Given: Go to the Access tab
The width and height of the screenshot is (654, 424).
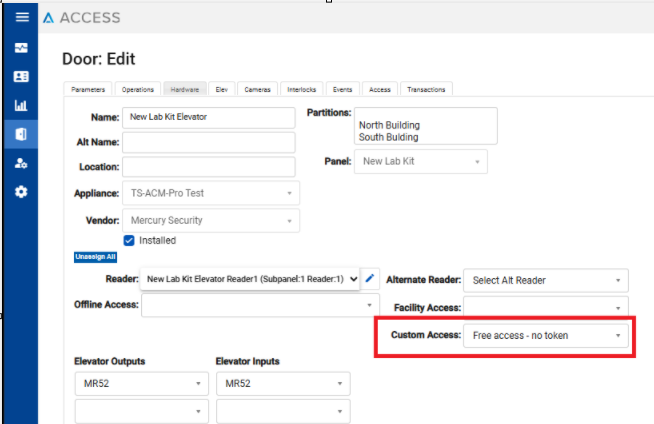Looking at the screenshot, I should [x=380, y=89].
